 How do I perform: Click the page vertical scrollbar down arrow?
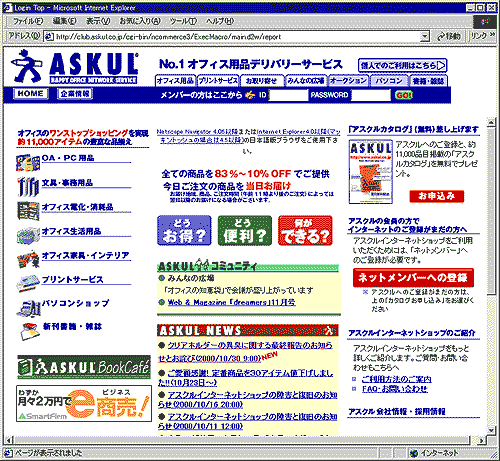tap(490, 430)
